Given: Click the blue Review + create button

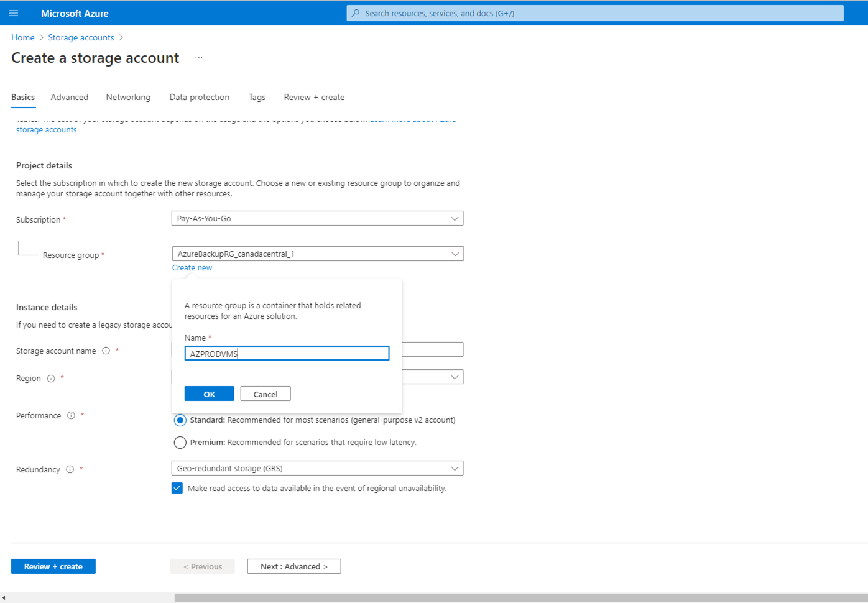Looking at the screenshot, I should (x=53, y=566).
